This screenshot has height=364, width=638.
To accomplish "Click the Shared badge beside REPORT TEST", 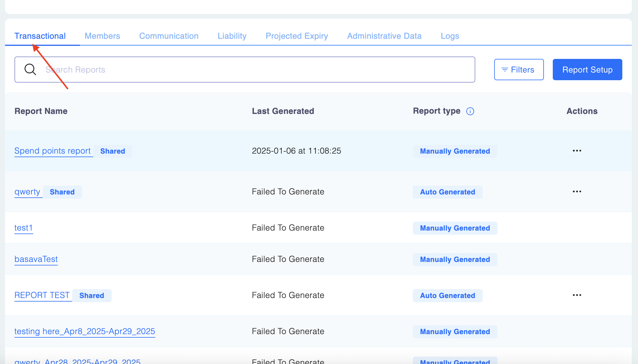I will [x=92, y=296].
